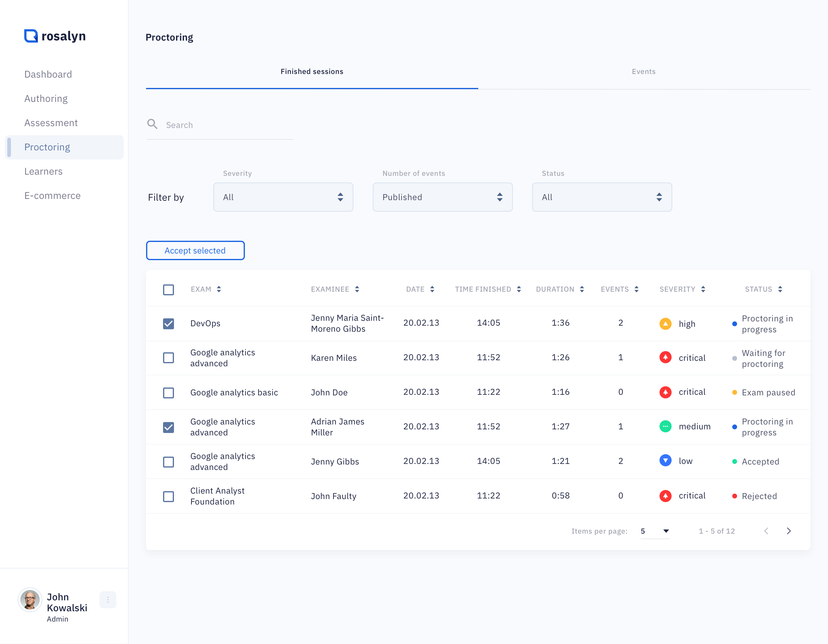The image size is (828, 644).
Task: Uncheck the DevOps row checkbox
Action: coord(168,324)
